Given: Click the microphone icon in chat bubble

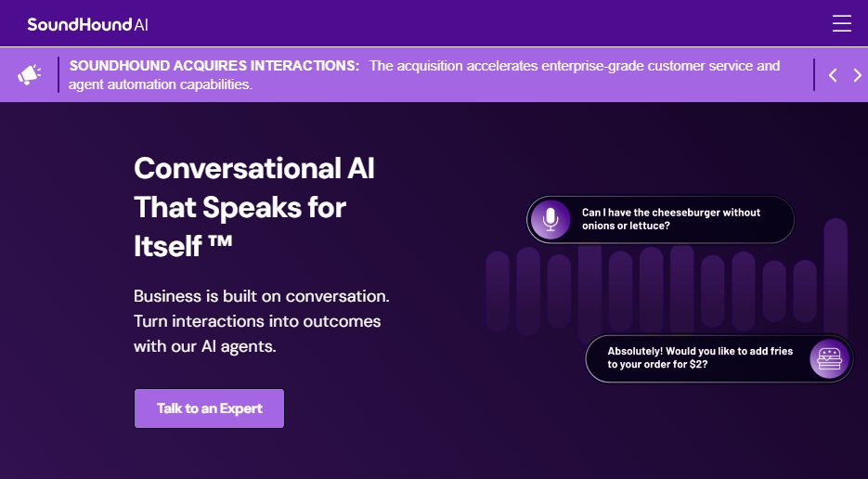Looking at the screenshot, I should click(551, 220).
